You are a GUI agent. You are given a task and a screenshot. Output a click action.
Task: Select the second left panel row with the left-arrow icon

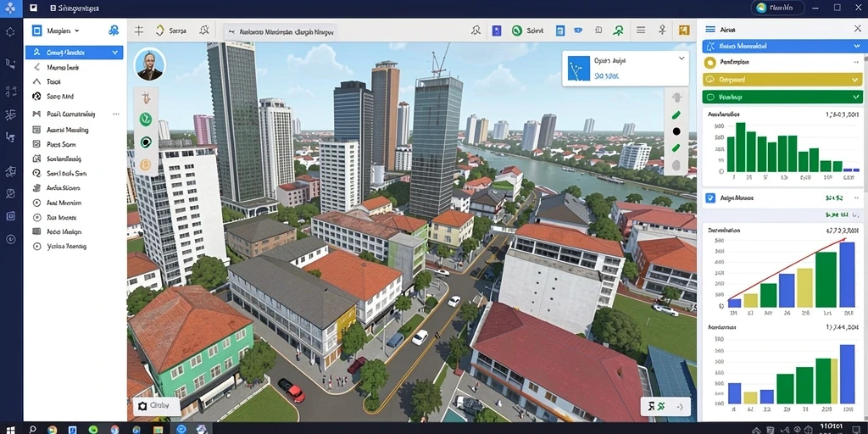pyautogui.click(x=75, y=67)
